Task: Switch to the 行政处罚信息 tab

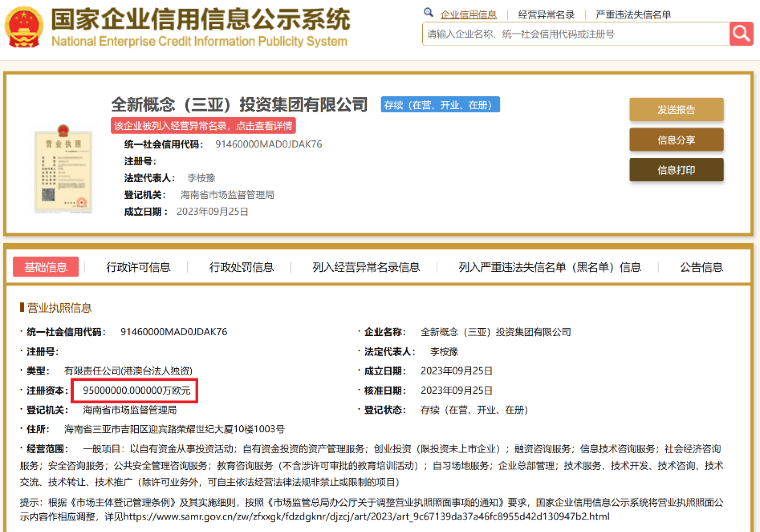Action: [x=241, y=267]
